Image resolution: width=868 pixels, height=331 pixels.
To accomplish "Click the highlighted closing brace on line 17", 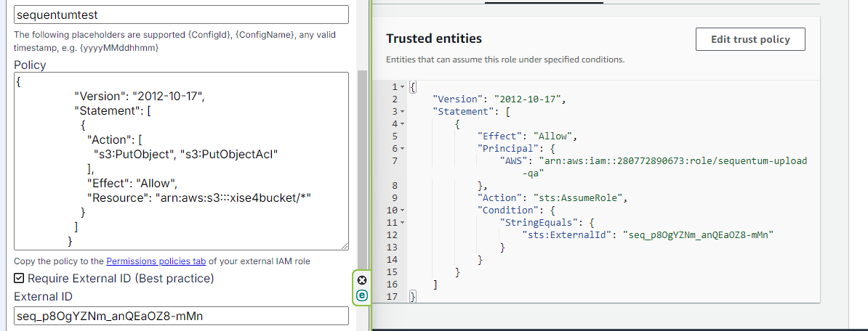I will (x=413, y=297).
